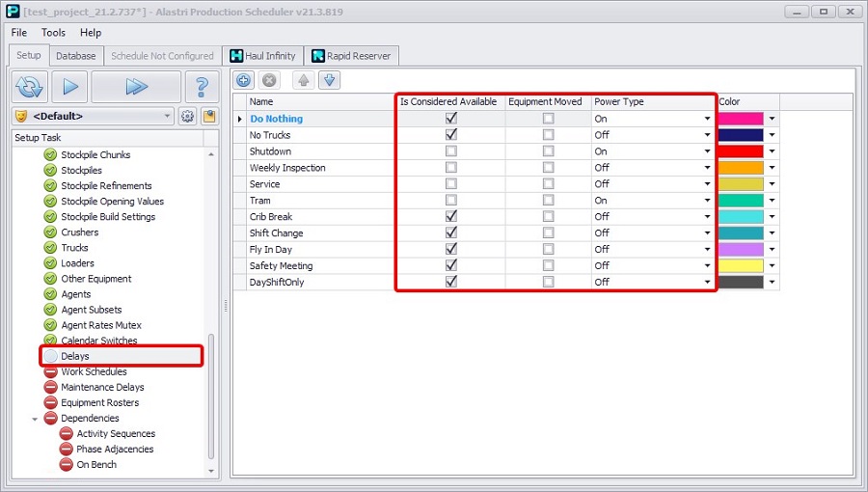Open the Tools menu
The image size is (868, 492).
(x=53, y=33)
